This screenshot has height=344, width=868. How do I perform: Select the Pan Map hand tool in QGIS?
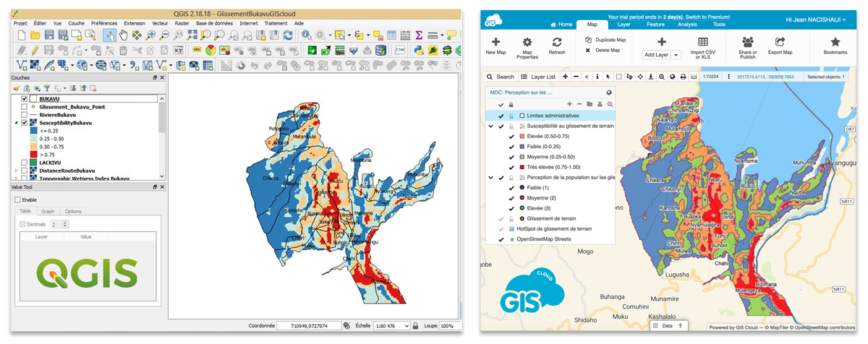124,35
